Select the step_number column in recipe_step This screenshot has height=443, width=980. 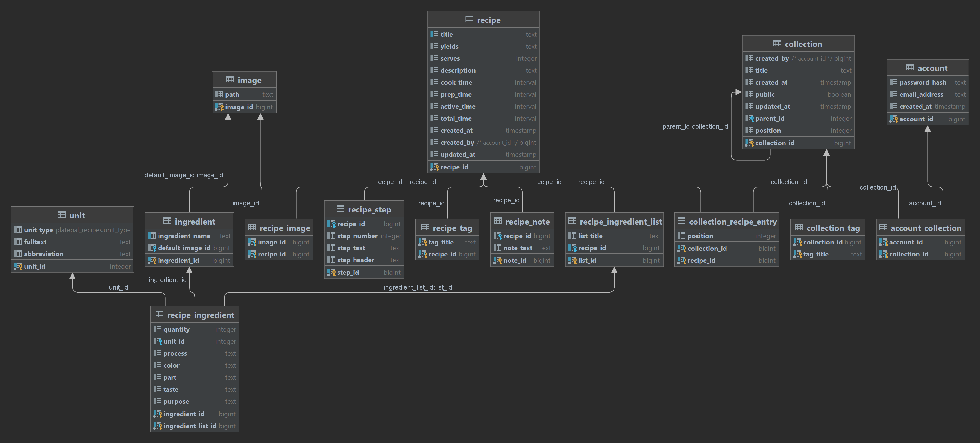(x=364, y=236)
